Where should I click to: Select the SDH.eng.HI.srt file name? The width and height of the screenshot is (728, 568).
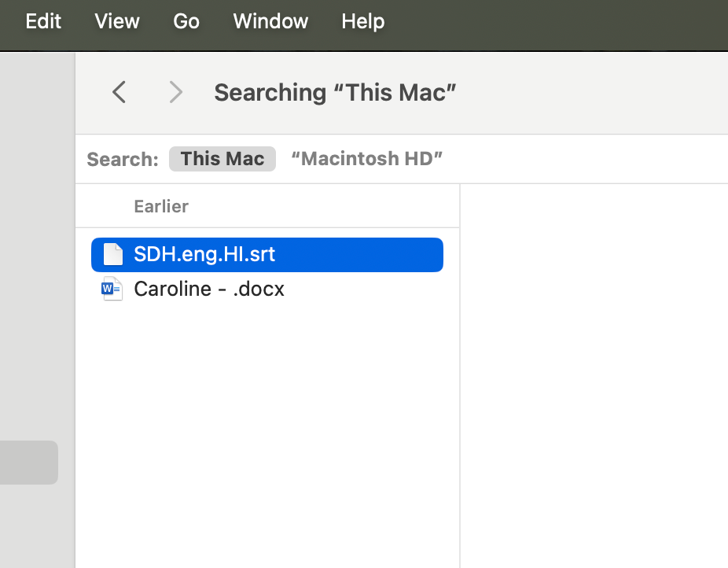[x=204, y=255]
